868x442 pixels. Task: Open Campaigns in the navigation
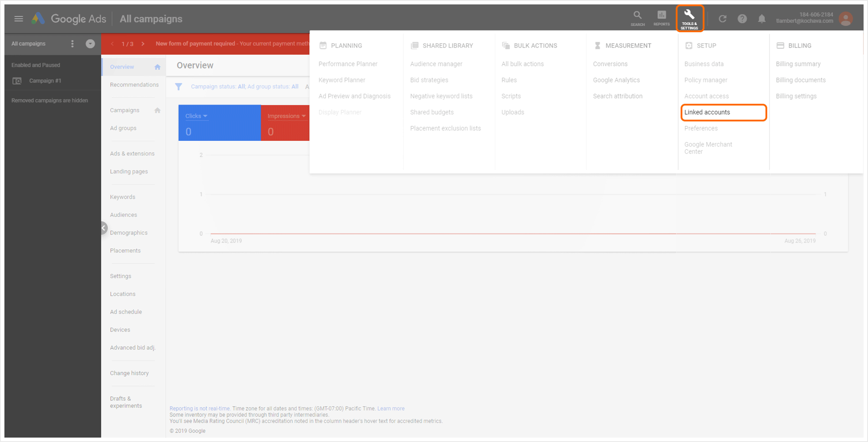point(125,110)
